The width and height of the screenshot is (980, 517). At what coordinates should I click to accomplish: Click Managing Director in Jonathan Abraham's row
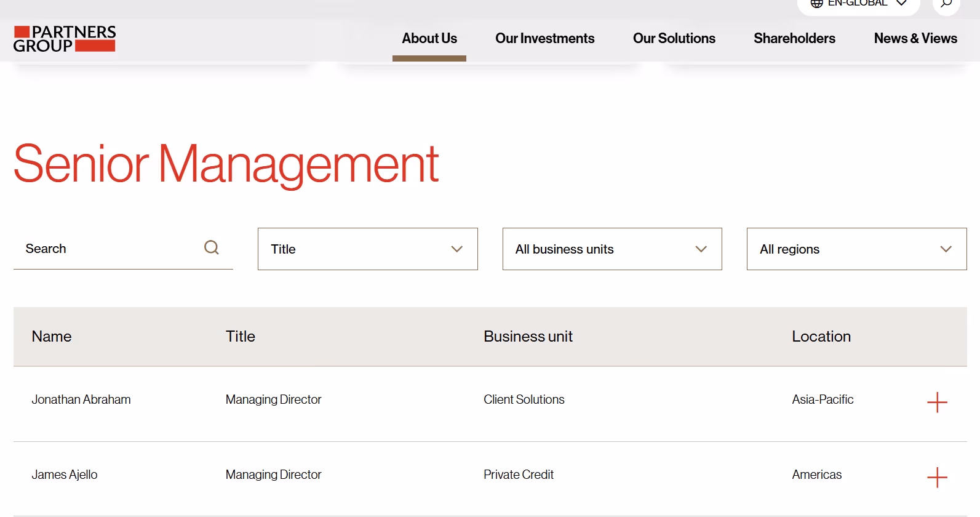point(274,399)
